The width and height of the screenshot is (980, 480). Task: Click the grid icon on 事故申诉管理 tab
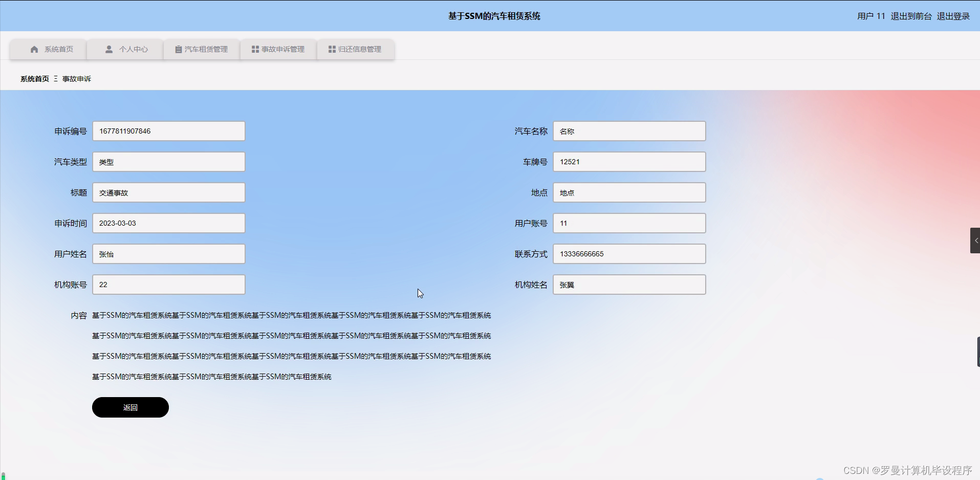point(254,49)
